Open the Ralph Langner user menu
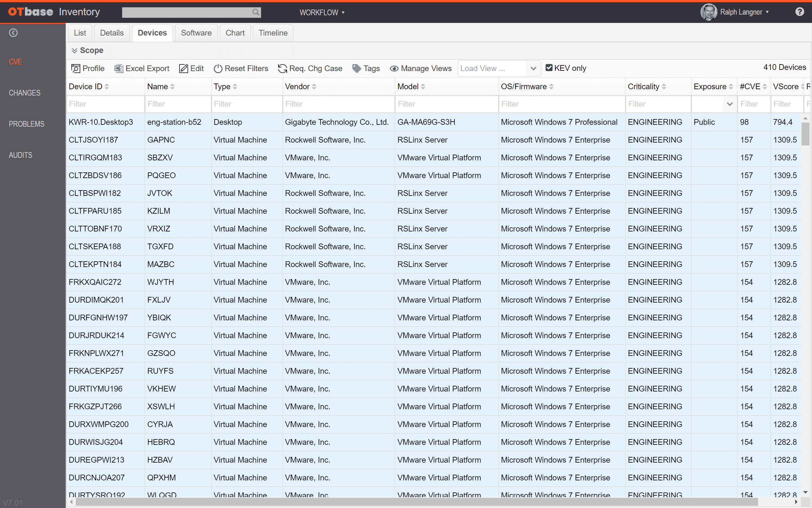The width and height of the screenshot is (812, 508). pyautogui.click(x=744, y=12)
